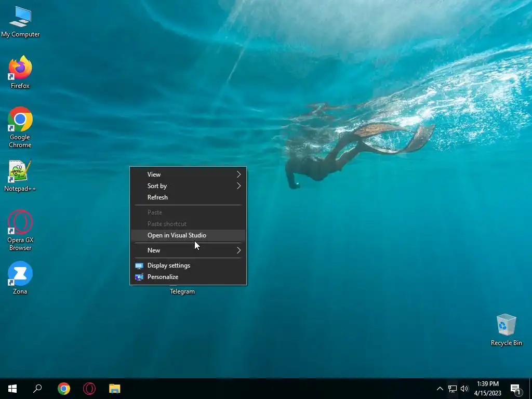Screen dimensions: 532x399
Task: Click the Show desktop strip on taskbar
Action: pos(530,389)
